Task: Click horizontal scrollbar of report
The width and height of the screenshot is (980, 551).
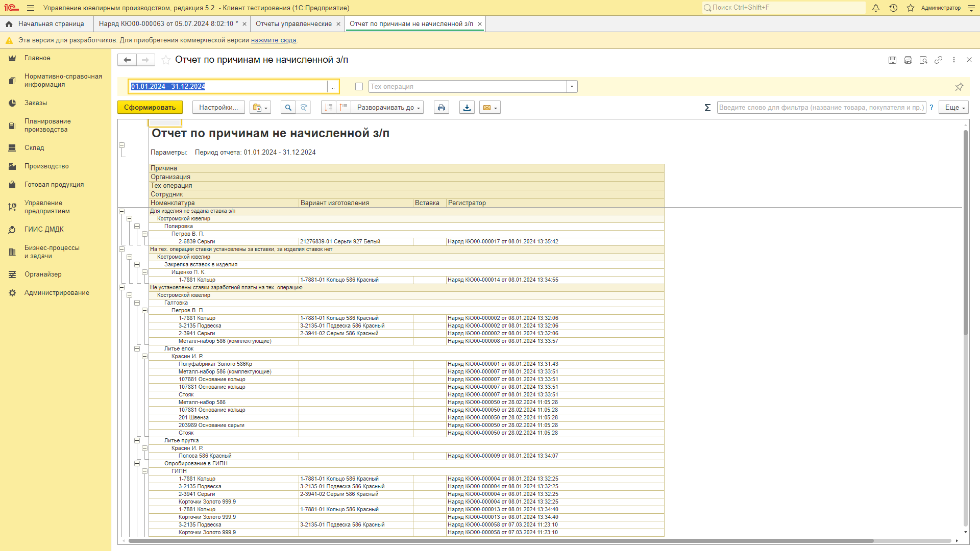Action: pos(501,541)
